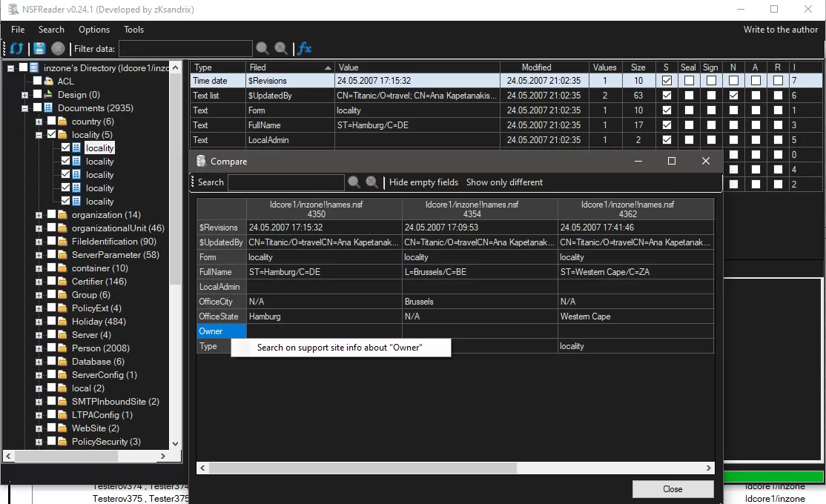Collapse the Documents (2935) node
Image resolution: width=826 pixels, height=504 pixels.
pyautogui.click(x=24, y=108)
